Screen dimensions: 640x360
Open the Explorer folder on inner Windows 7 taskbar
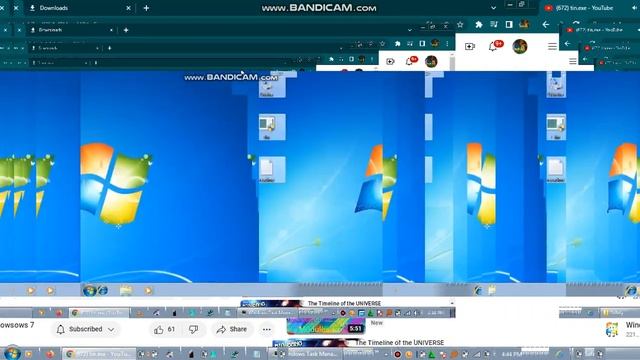click(126, 291)
